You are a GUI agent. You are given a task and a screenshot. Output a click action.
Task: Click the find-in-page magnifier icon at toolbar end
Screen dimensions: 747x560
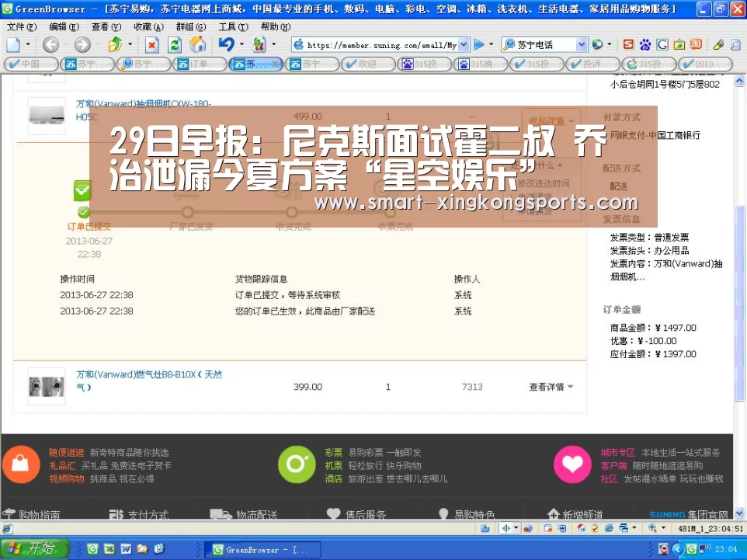click(735, 45)
